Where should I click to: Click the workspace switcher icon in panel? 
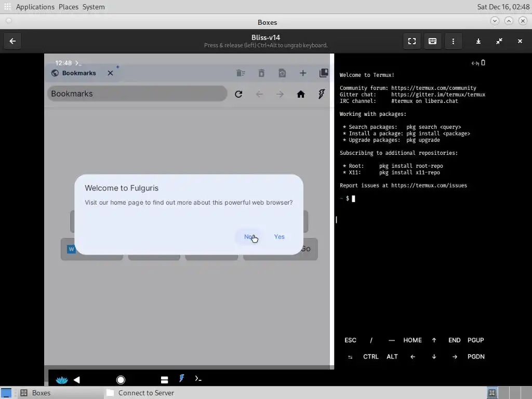coord(492,393)
